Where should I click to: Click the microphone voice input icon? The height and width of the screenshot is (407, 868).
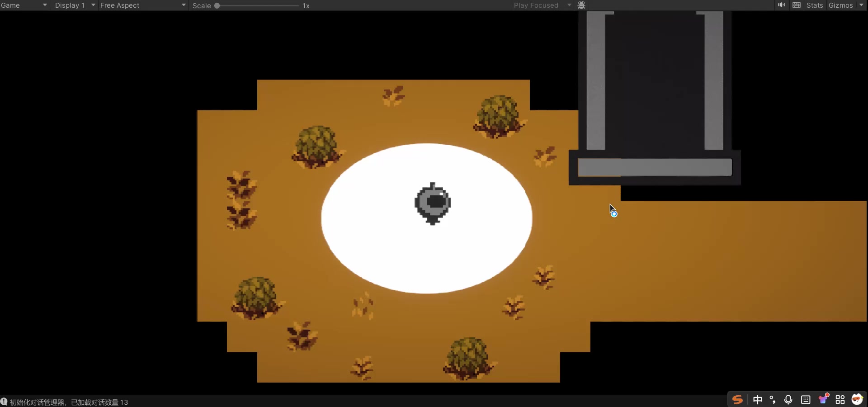pyautogui.click(x=788, y=399)
